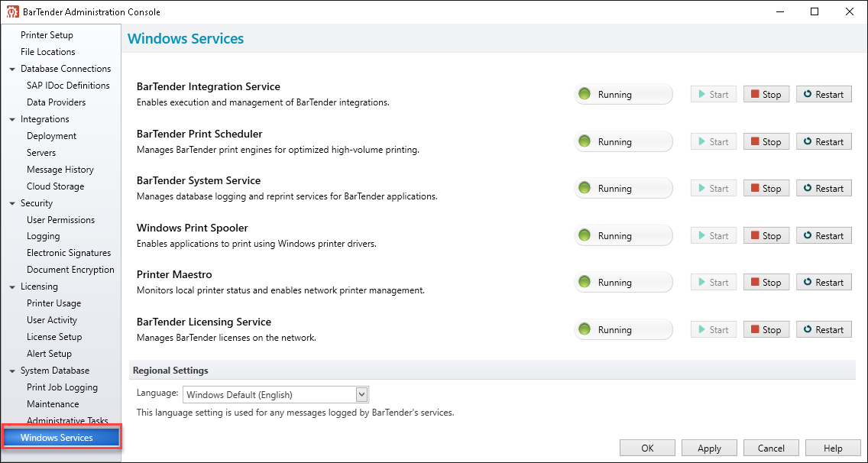The image size is (868, 463).
Task: Collapse the Integrations tree node
Action: 12,120
